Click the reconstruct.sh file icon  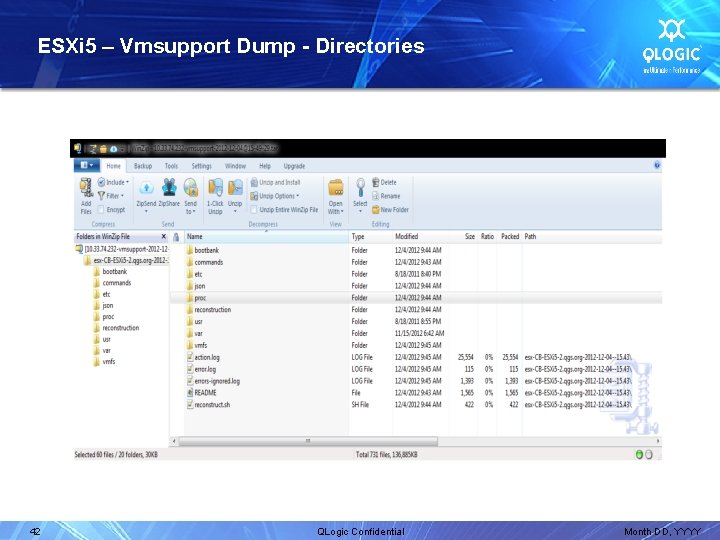[x=190, y=405]
